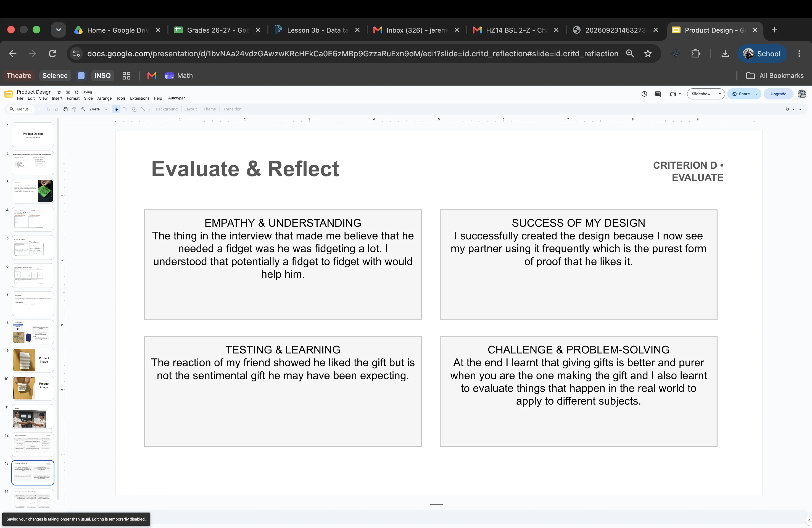The width and height of the screenshot is (812, 528).
Task: Open the comments panel icon
Action: point(658,94)
